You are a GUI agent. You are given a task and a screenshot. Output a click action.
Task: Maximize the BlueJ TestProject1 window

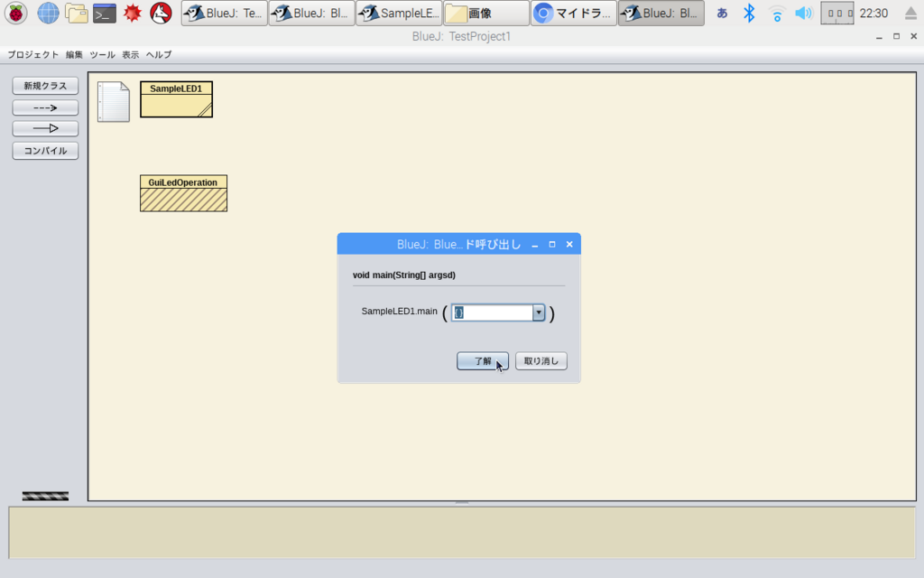pos(896,36)
